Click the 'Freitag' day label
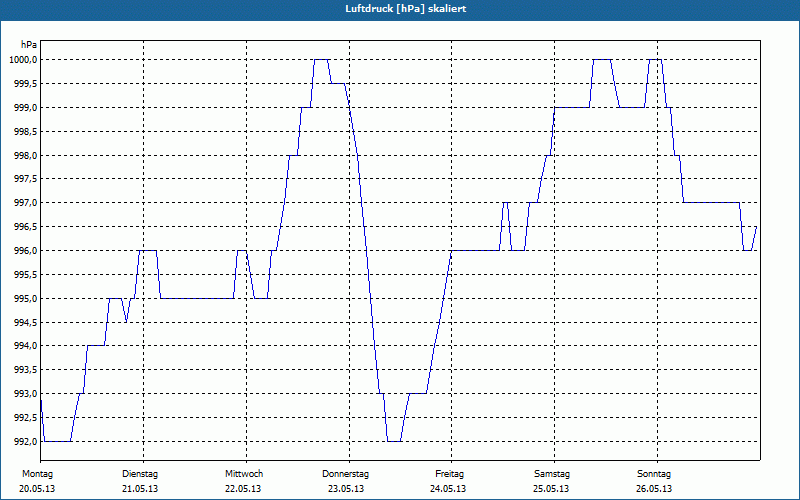 449,474
